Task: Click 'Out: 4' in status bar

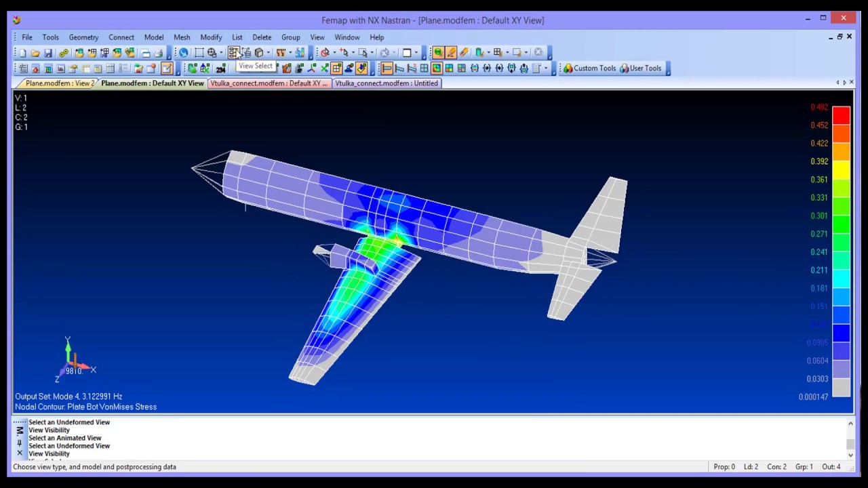Action: point(831,467)
